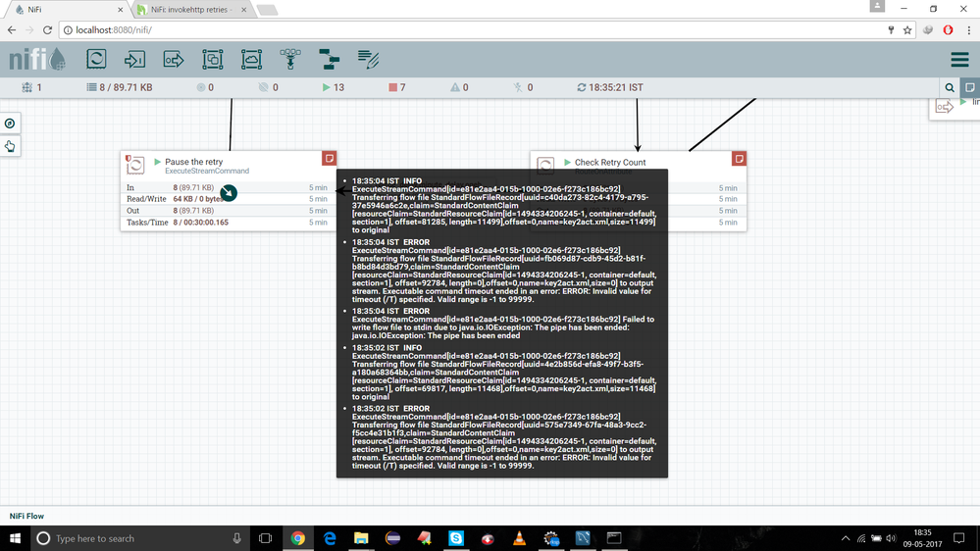980x551 pixels.
Task: Show hidden system tray icons
Action: [845, 538]
